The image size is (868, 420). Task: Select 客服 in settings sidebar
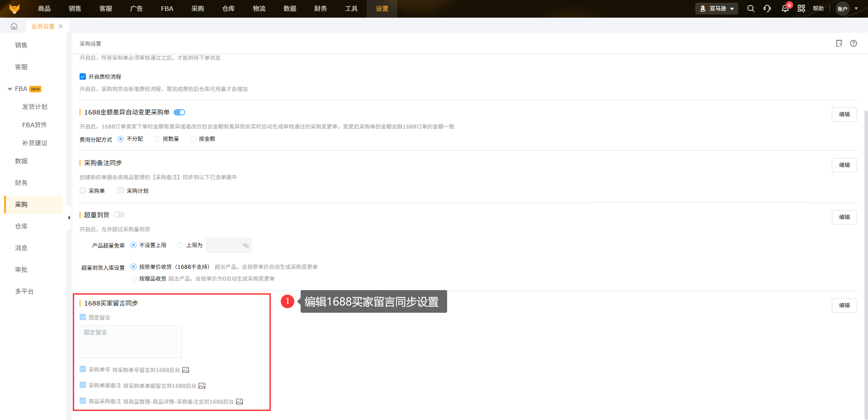(x=21, y=67)
